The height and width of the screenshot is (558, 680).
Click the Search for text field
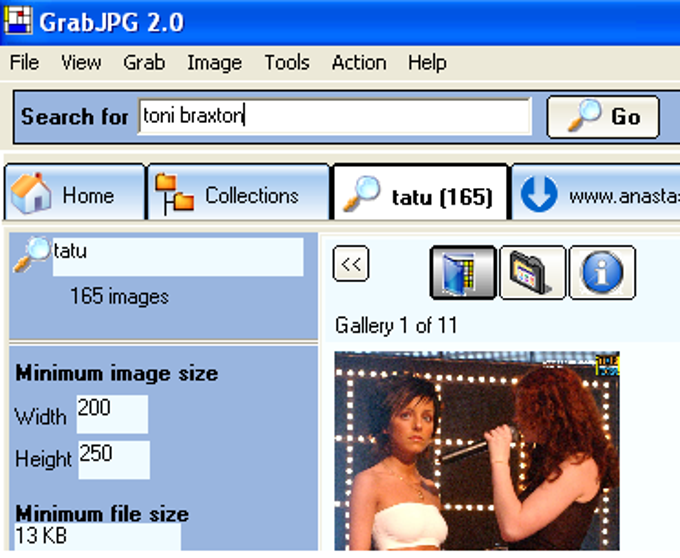coord(335,116)
